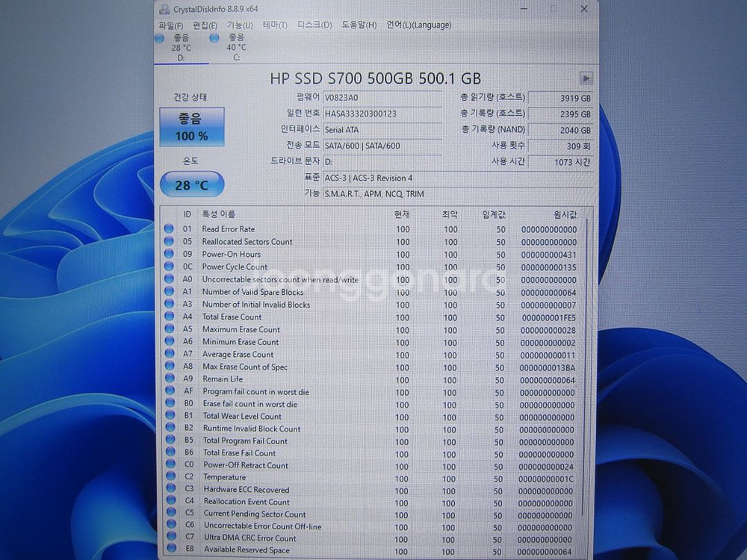Click the status dot next to Power Cycle Count
Screen dimensions: 747x560
pos(170,267)
